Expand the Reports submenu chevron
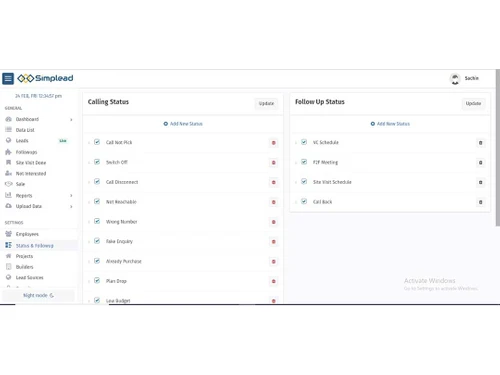Viewport: 500px width, 375px height. 71,195
